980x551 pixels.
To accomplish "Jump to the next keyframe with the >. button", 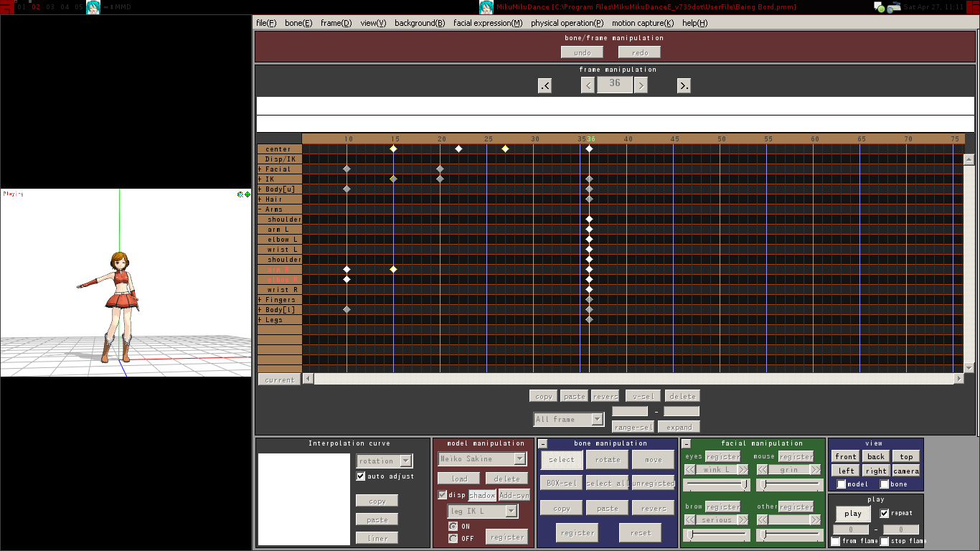I will click(684, 86).
